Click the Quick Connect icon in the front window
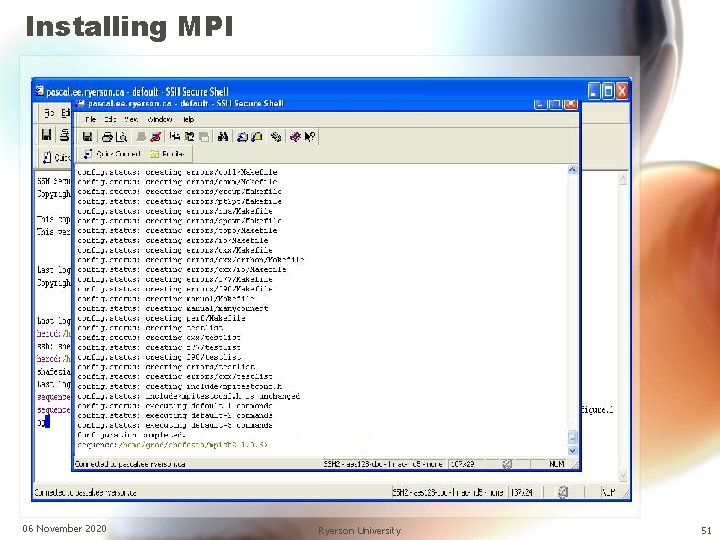Viewport: 720px width, 540px height. (x=87, y=154)
